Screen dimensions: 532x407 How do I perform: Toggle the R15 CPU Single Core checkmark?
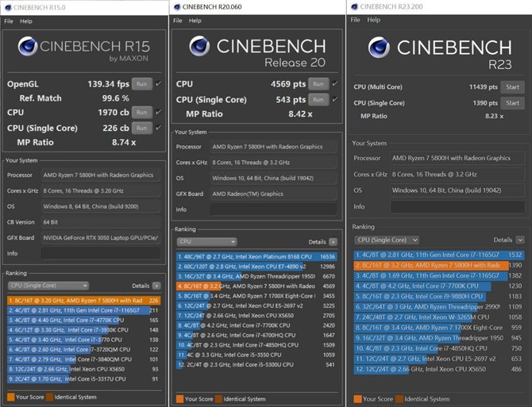click(x=159, y=128)
